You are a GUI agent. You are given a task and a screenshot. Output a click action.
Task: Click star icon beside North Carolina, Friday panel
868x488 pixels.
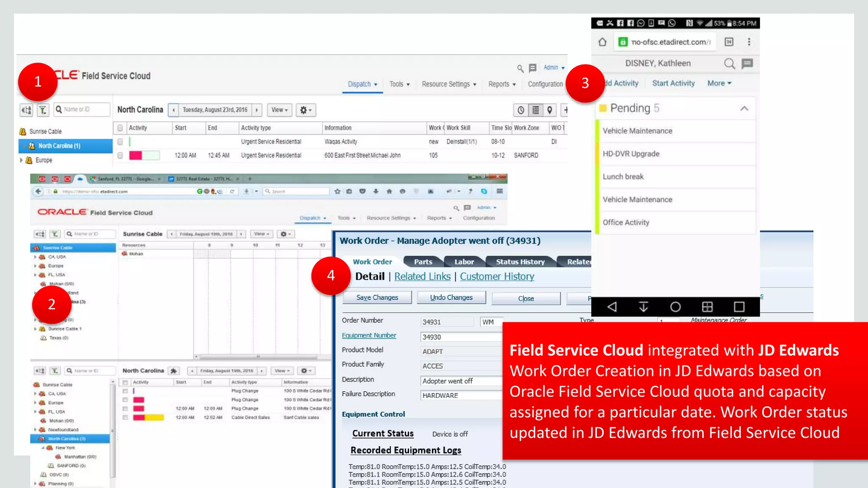pyautogui.click(x=173, y=371)
